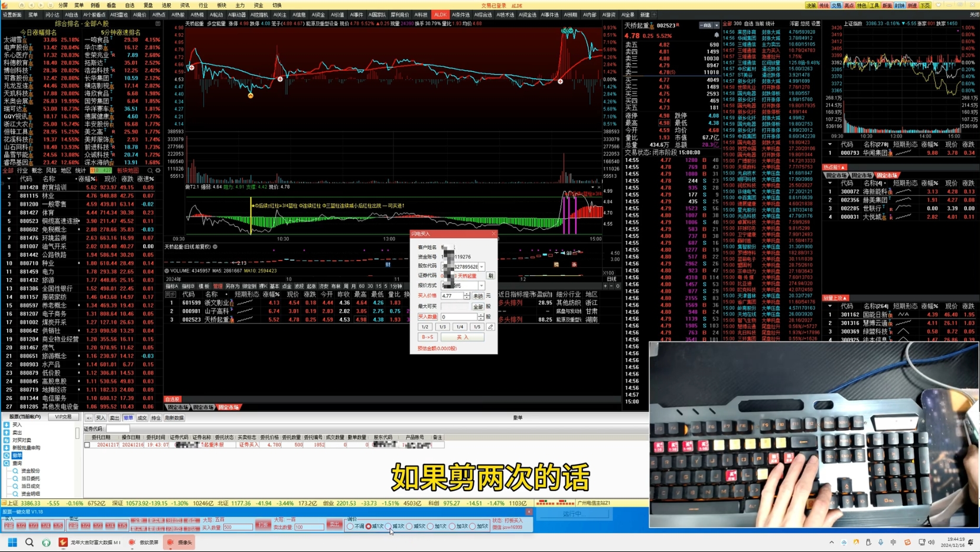The image size is (980, 552).
Task: Click 刷新数据 refresh button
Action: 174,418
